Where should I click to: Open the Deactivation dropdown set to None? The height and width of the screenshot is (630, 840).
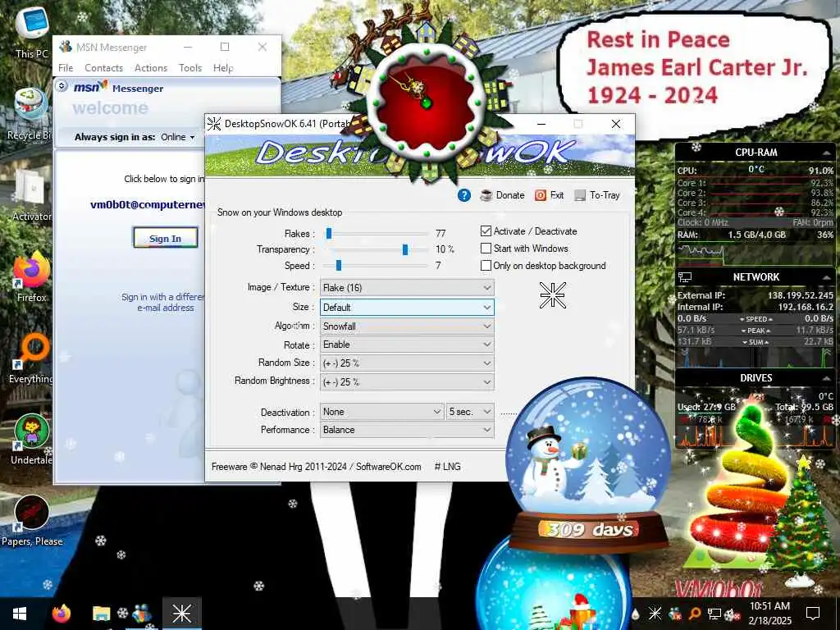pos(382,412)
